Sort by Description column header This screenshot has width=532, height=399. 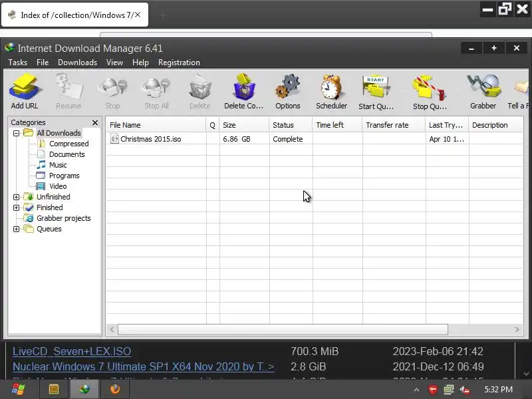(x=495, y=125)
